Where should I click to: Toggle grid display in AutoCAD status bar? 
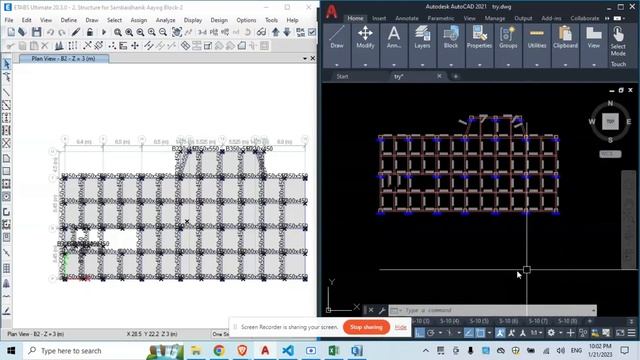pyautogui.click(x=420, y=333)
